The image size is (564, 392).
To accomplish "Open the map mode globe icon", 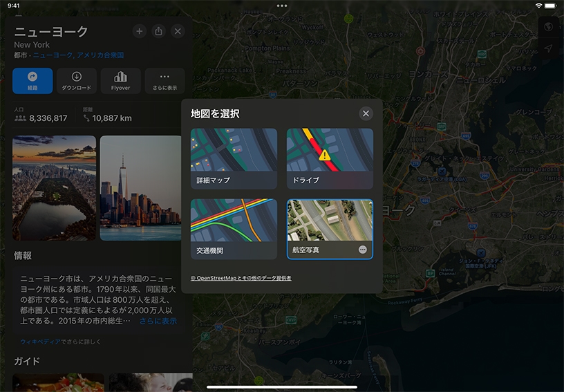I will pyautogui.click(x=548, y=27).
